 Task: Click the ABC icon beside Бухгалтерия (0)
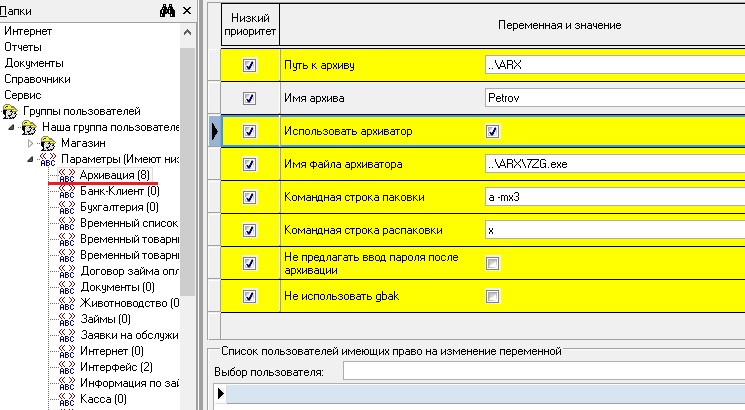tap(67, 208)
